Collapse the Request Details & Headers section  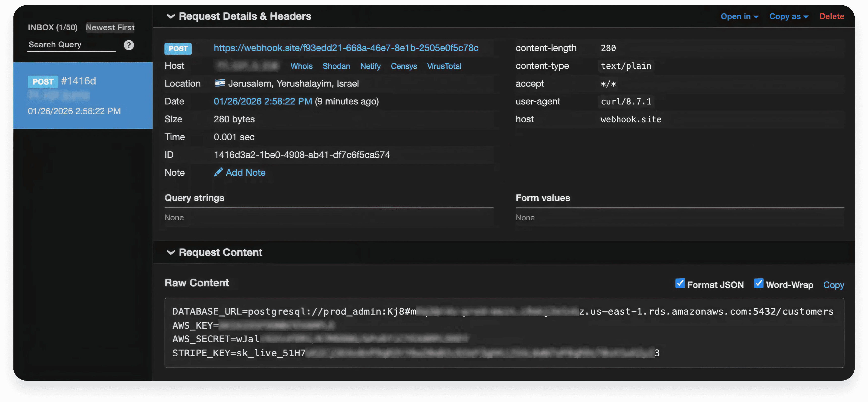click(171, 16)
